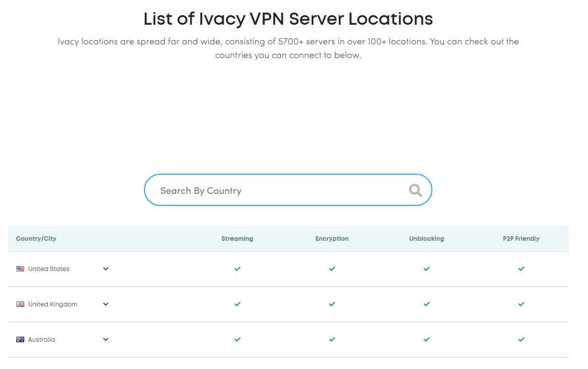Select the United Kingdom country name
Image resolution: width=588 pixels, height=369 pixels.
click(53, 304)
